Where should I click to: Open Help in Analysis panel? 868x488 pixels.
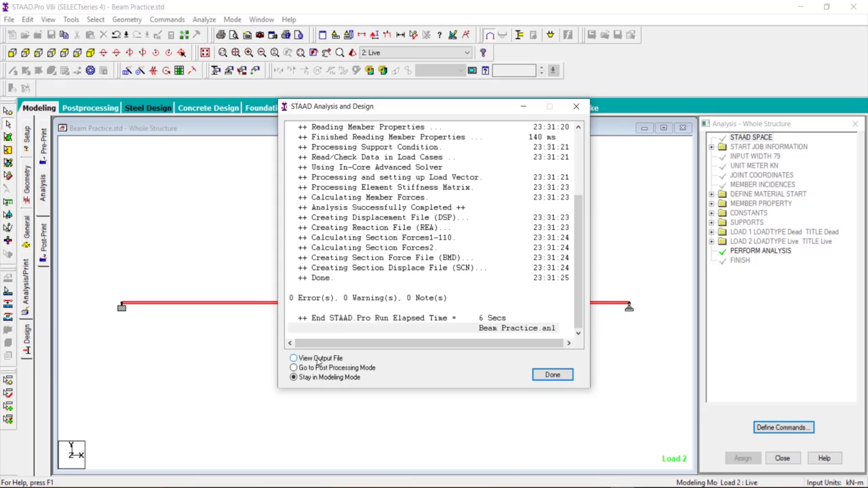(824, 458)
